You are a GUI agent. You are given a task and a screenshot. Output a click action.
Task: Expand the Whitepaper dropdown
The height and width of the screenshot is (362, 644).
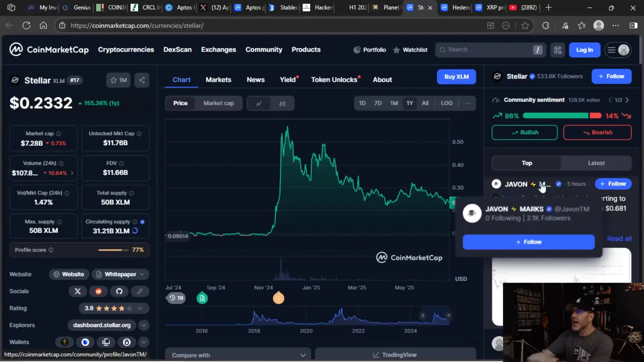(x=120, y=275)
